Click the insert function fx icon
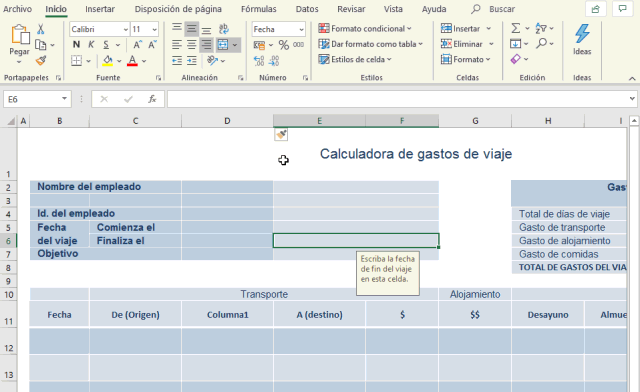Image resolution: width=640 pixels, height=392 pixels. click(152, 99)
